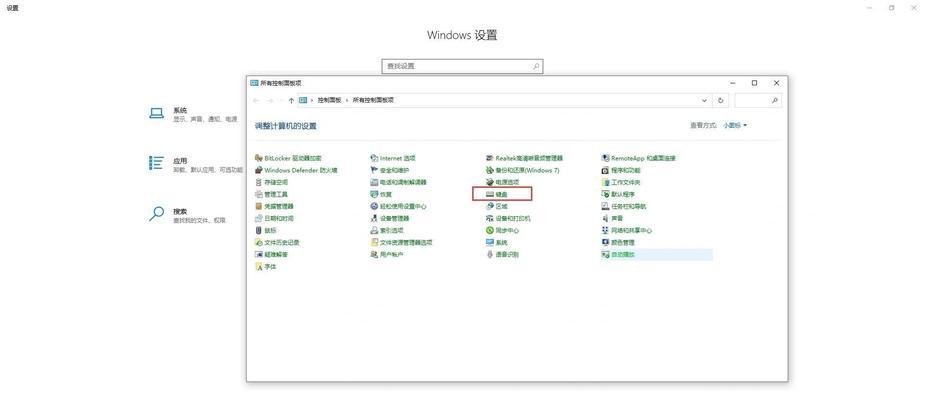The width and height of the screenshot is (925, 400).
Task: Open 网络和共享中心 item
Action: pyautogui.click(x=626, y=231)
